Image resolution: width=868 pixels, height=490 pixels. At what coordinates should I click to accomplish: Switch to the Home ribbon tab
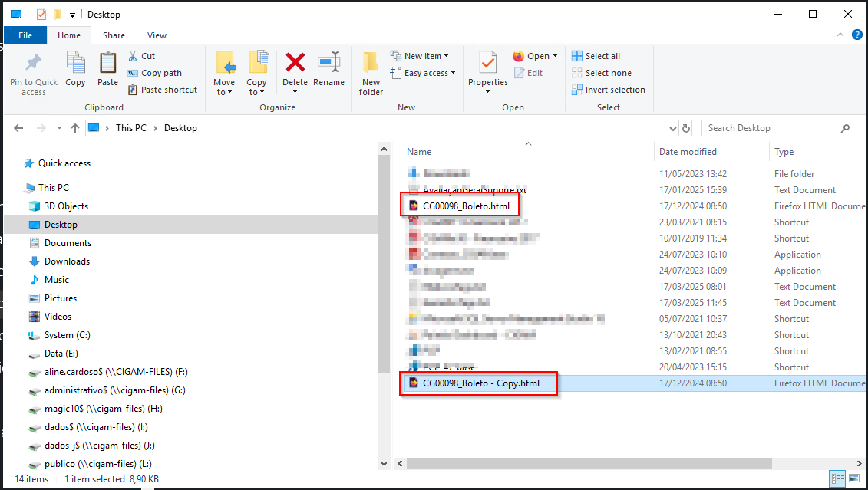tap(69, 35)
